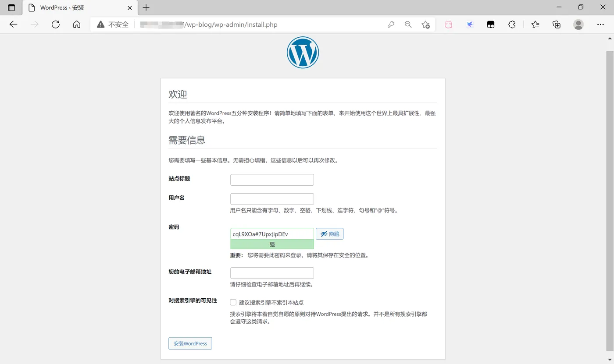Click the 需要信息 heading text
The image size is (614, 364).
tap(187, 140)
